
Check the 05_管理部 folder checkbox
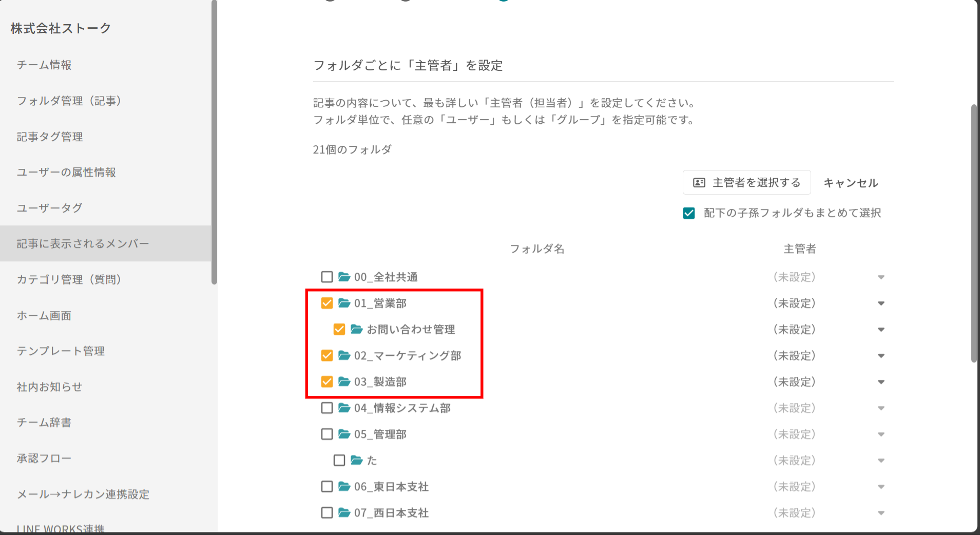pyautogui.click(x=327, y=434)
